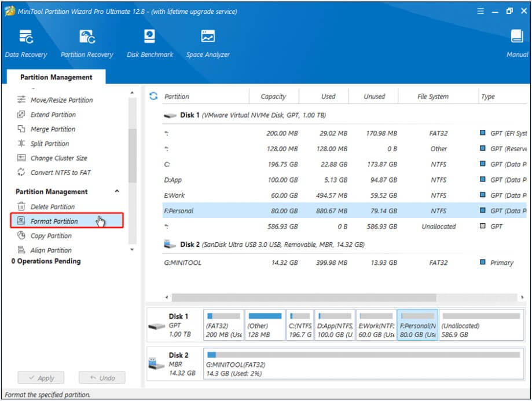Select the Unallocated 586.9 GB block
The height and width of the screenshot is (401, 532).
[482, 325]
